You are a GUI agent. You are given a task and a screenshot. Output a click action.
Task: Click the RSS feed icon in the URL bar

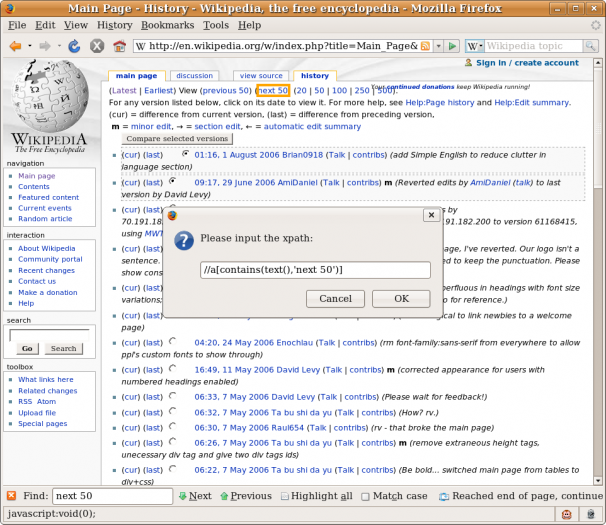426,46
